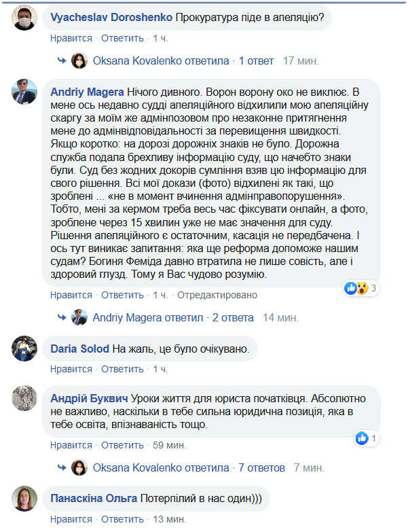Viewport: 408px width, 532px height.
Task: Open Отредактировано edit history link
Action: [x=217, y=295]
